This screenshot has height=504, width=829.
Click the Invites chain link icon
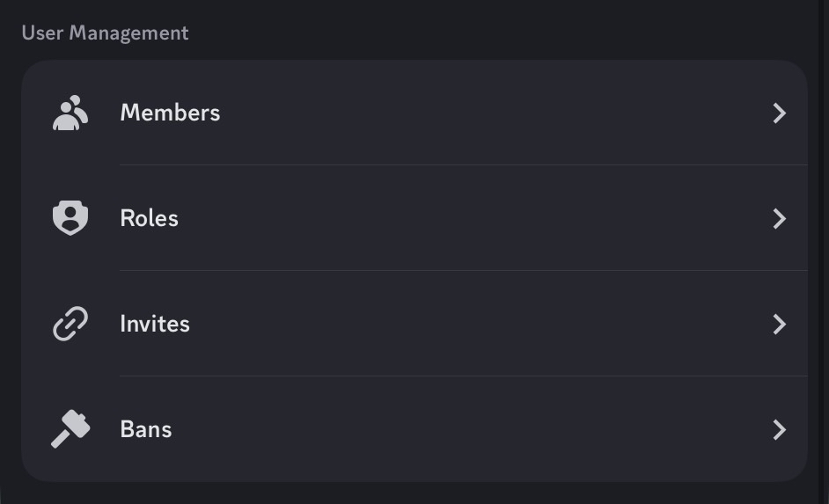(70, 324)
